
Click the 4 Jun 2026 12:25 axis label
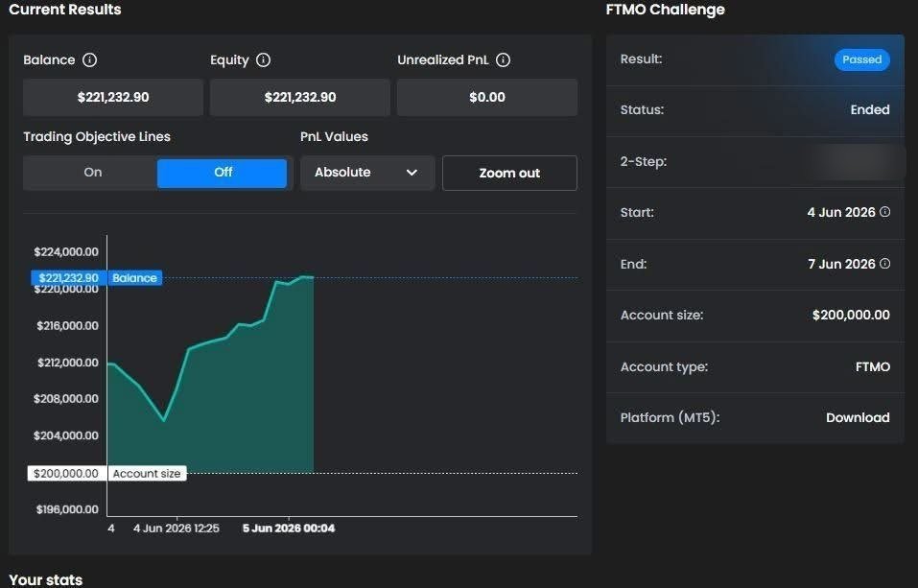pos(177,529)
